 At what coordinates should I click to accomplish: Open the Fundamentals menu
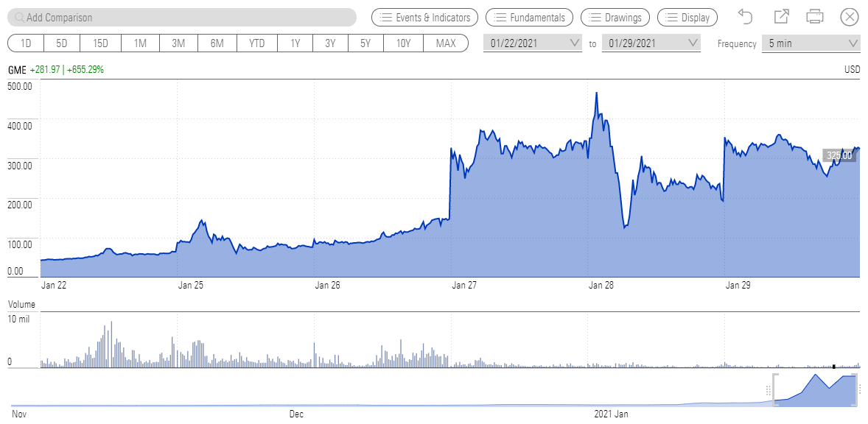pos(530,17)
